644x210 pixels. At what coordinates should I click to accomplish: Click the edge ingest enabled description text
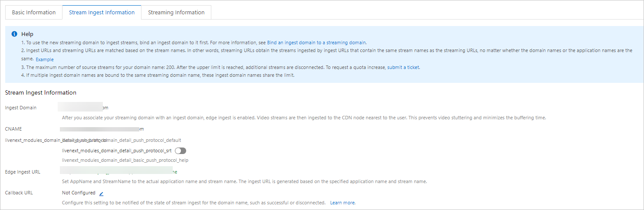(x=304, y=118)
